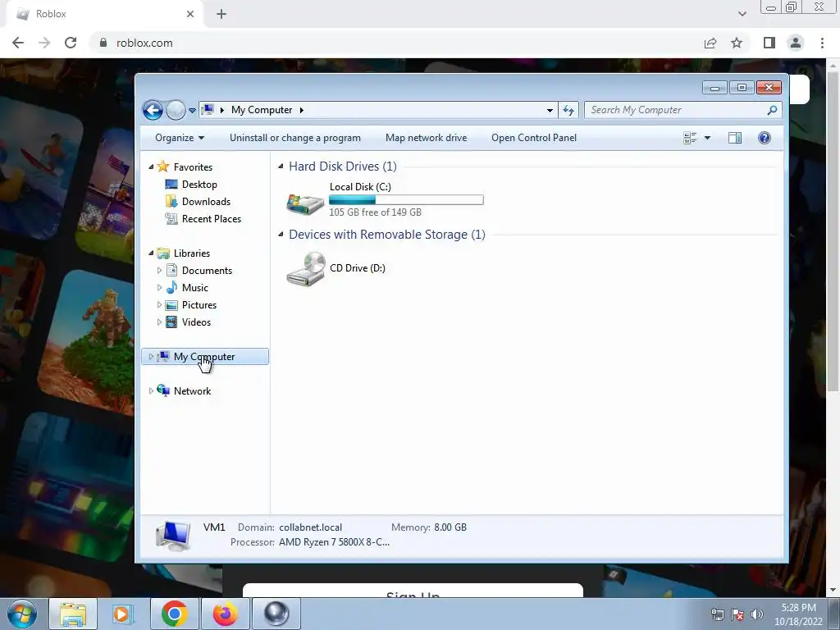The width and height of the screenshot is (840, 630).
Task: Click the Local Disk C: usage bar
Action: pos(406,200)
